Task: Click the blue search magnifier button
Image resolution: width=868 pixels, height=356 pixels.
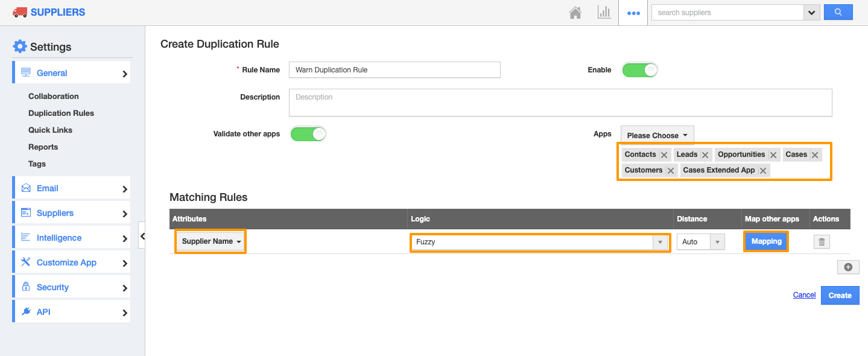Action: 838,12
